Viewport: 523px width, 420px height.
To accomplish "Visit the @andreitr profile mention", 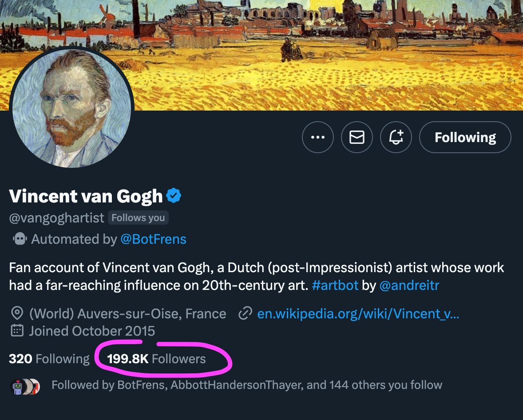I will 409,285.
